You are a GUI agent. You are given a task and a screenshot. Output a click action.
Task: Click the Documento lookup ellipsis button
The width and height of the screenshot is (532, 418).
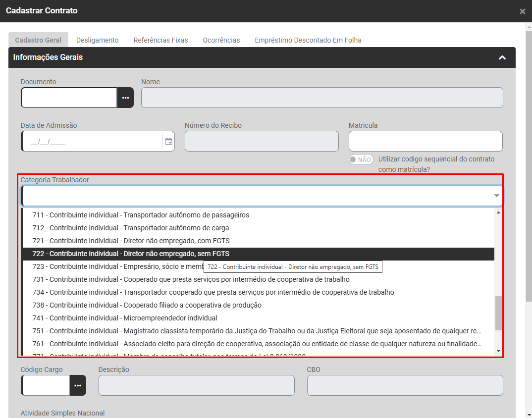(x=125, y=98)
